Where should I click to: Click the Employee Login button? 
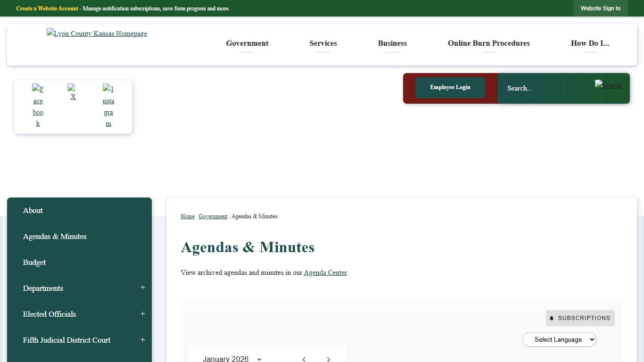pos(450,88)
